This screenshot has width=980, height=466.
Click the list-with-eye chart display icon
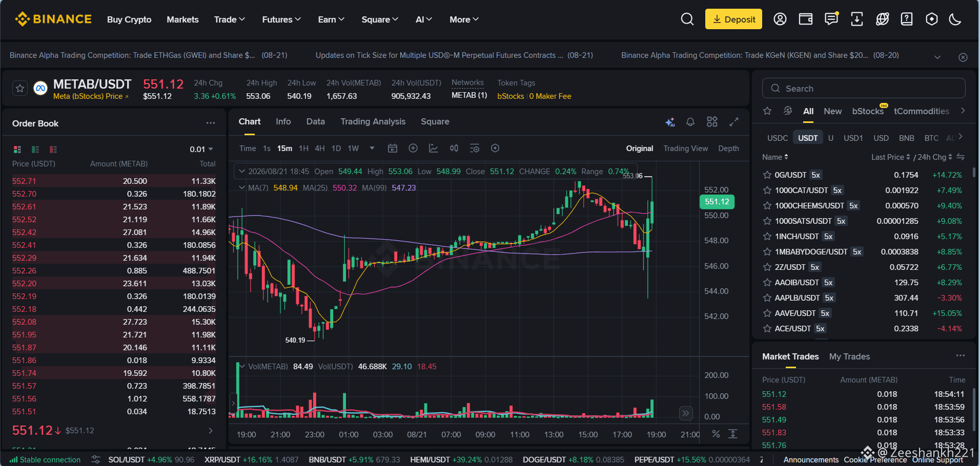(x=475, y=148)
